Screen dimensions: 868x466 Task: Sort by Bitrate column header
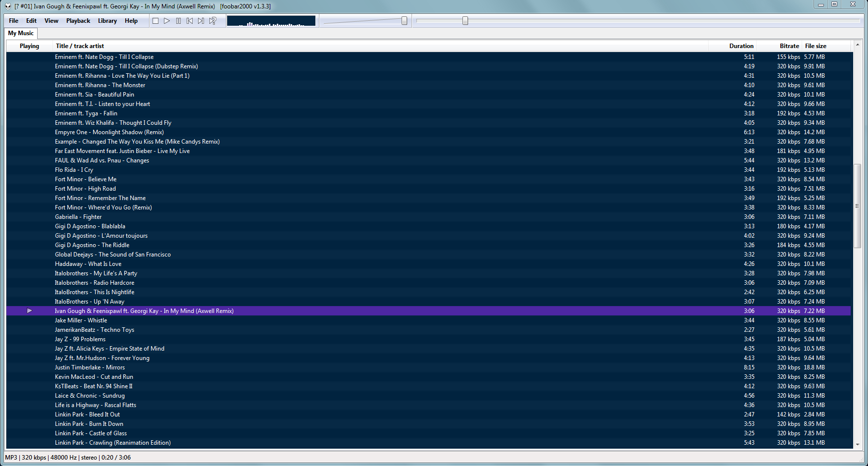tap(779, 46)
